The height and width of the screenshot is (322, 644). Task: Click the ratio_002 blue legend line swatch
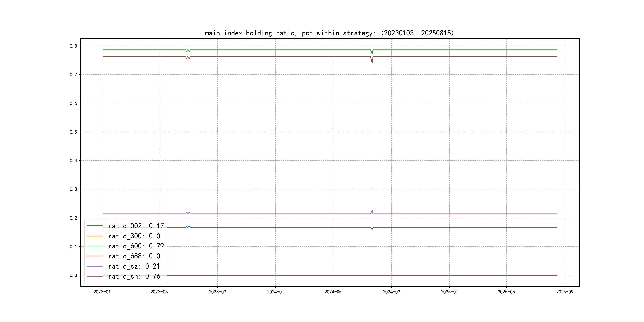point(94,226)
